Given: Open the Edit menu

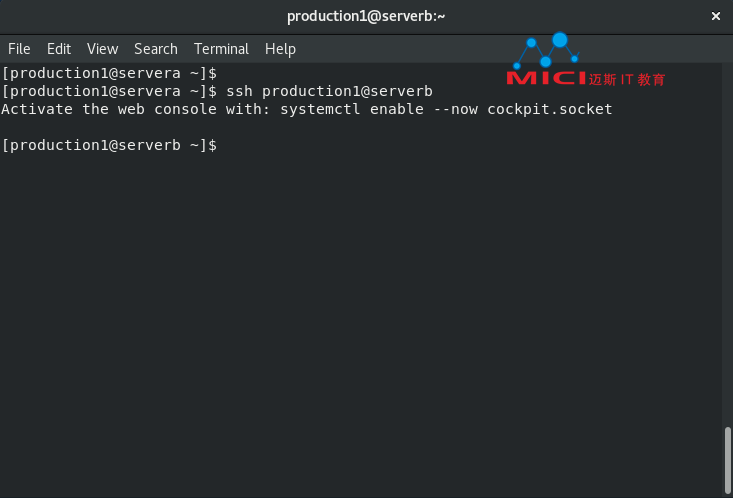Looking at the screenshot, I should pyautogui.click(x=59, y=49).
